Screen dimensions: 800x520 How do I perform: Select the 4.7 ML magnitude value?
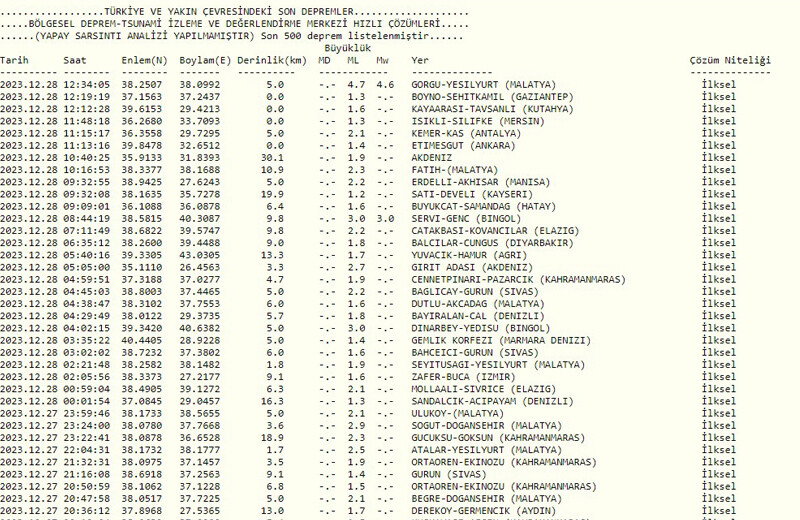point(354,85)
